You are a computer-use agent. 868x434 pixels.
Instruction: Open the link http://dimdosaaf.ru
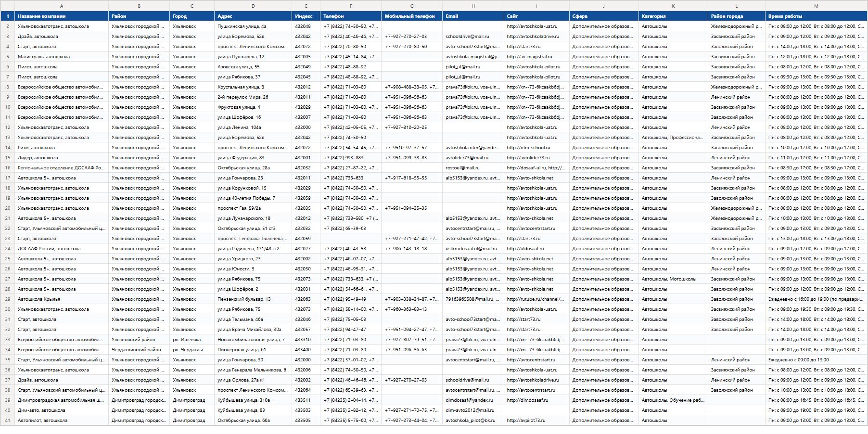pyautogui.click(x=527, y=400)
